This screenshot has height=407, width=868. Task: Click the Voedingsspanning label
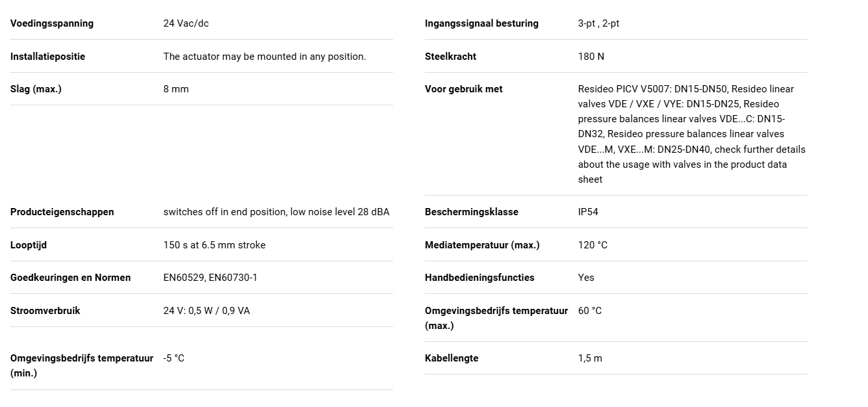(x=52, y=23)
